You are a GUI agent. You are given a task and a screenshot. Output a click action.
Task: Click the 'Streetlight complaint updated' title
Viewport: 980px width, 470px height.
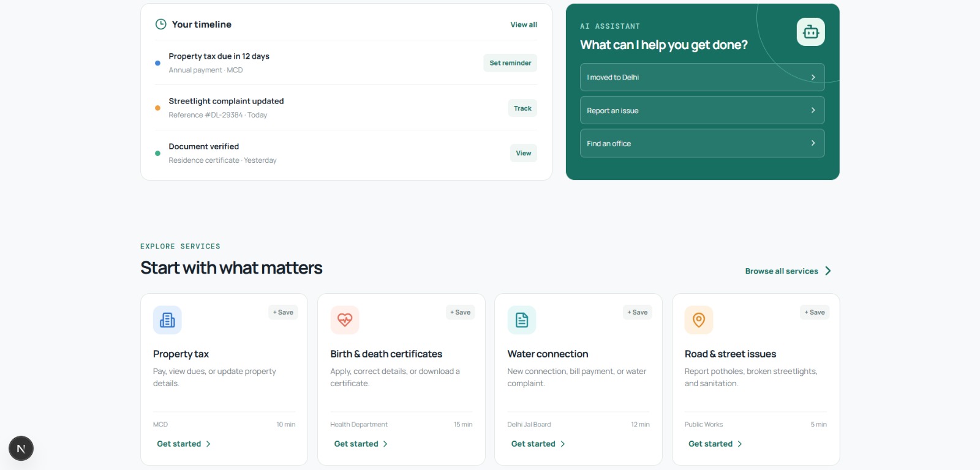226,101
